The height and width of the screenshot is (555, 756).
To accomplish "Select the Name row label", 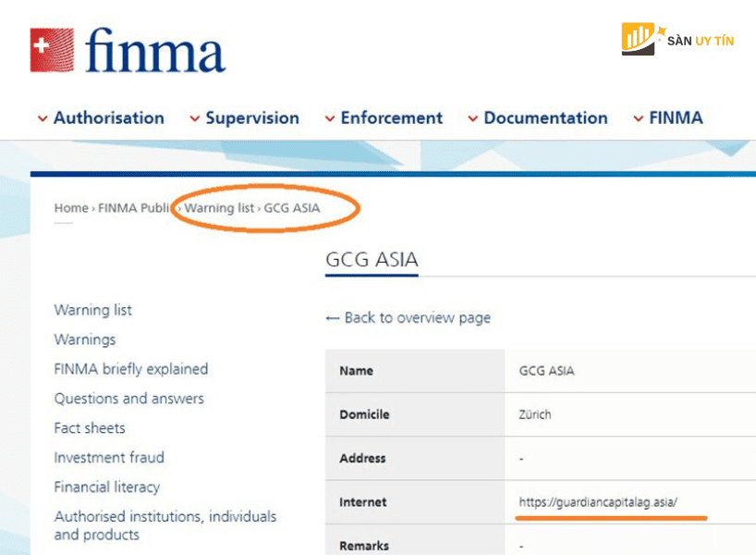I will 357,371.
